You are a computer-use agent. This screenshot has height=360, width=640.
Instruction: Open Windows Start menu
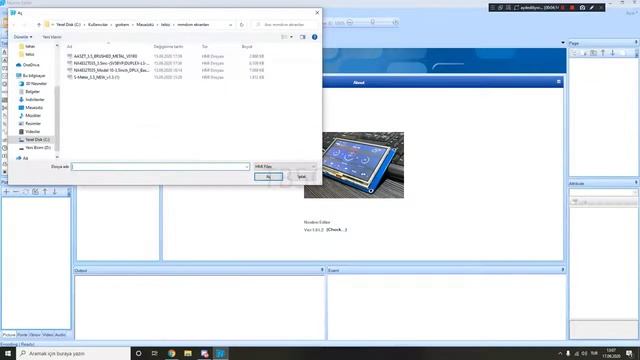point(8,353)
